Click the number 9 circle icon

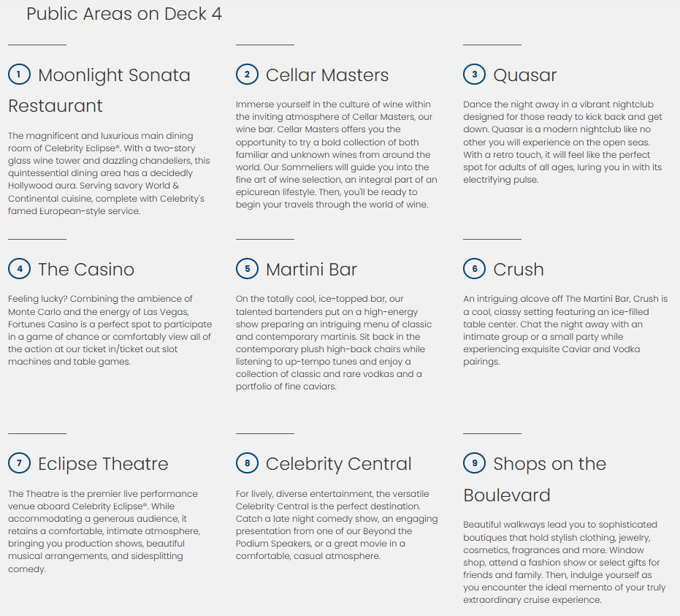click(x=475, y=463)
